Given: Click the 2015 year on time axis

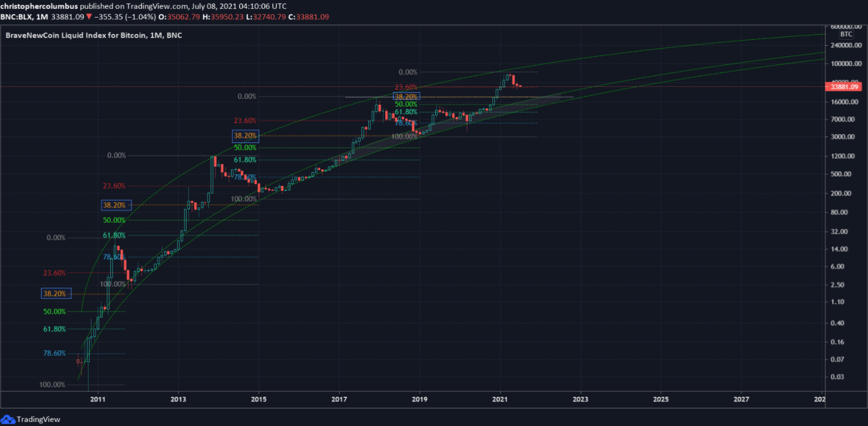Looking at the screenshot, I should (259, 399).
